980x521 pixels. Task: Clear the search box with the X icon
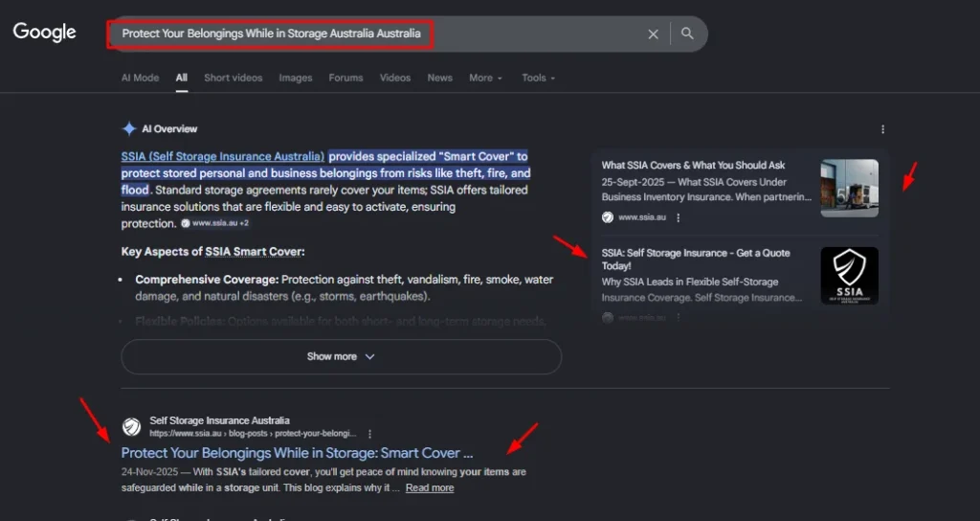(x=653, y=34)
